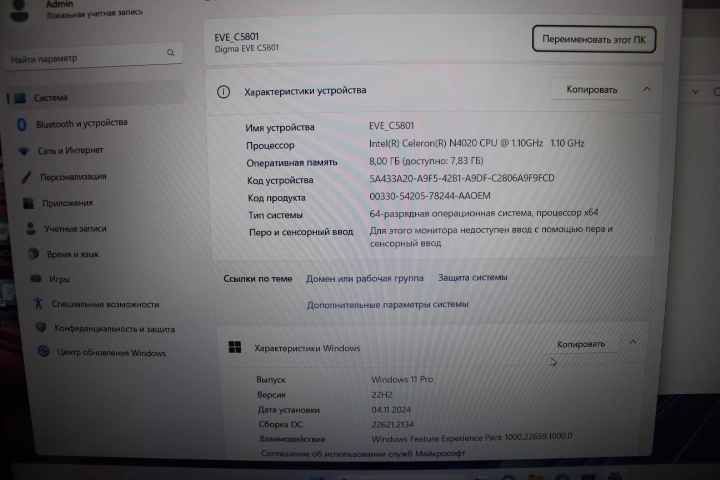The width and height of the screenshot is (720, 480).
Task: Collapse the Характеристики устройства section
Action: tap(647, 89)
